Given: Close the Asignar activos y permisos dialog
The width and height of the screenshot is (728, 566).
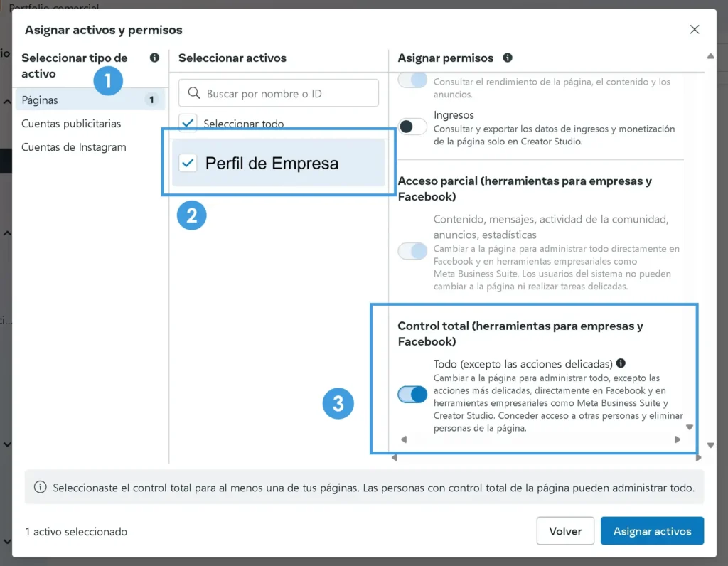Looking at the screenshot, I should (x=695, y=29).
